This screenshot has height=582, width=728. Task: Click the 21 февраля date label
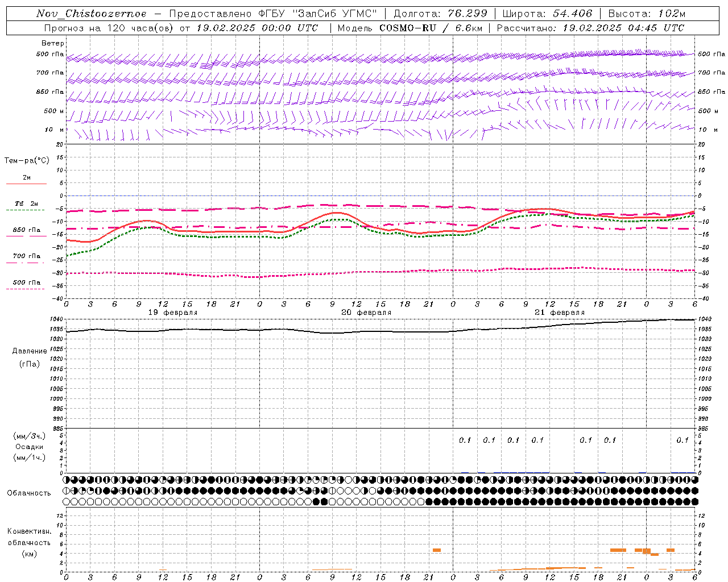pyautogui.click(x=560, y=313)
